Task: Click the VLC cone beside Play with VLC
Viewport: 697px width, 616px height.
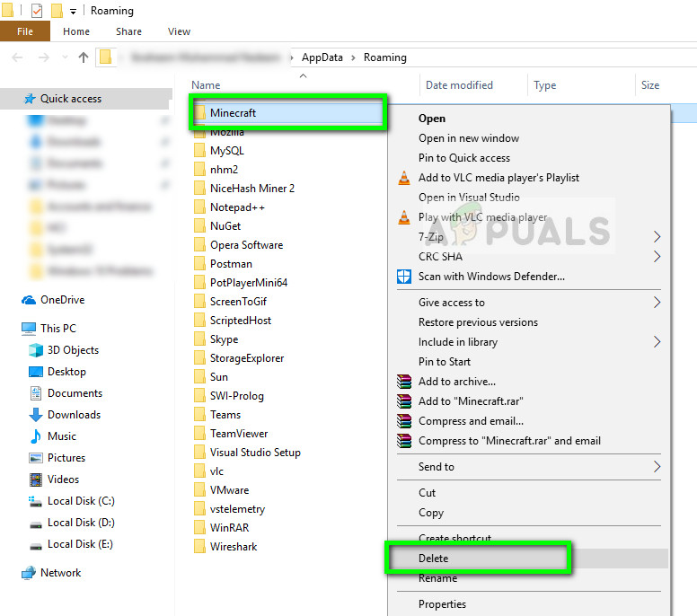Action: pos(404,217)
